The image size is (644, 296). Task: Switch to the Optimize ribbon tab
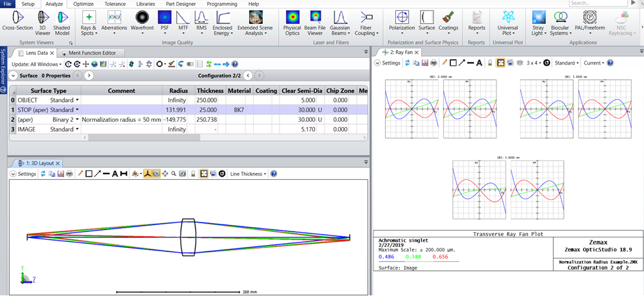[x=83, y=4]
